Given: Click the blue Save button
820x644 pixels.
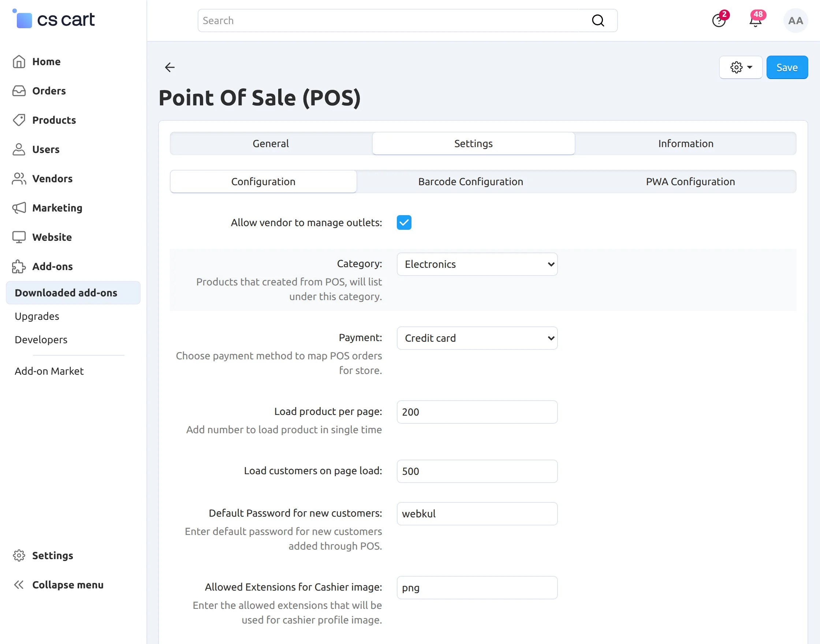Looking at the screenshot, I should pyautogui.click(x=787, y=67).
